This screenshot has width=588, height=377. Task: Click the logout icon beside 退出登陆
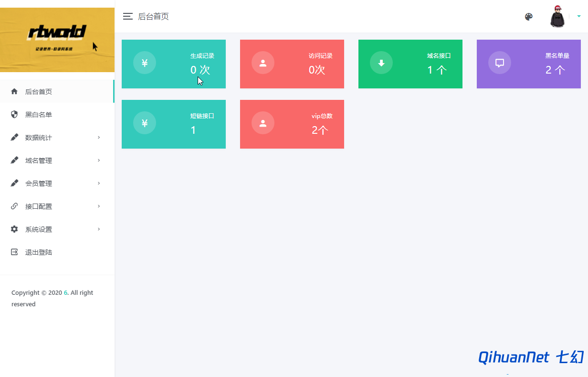click(14, 252)
